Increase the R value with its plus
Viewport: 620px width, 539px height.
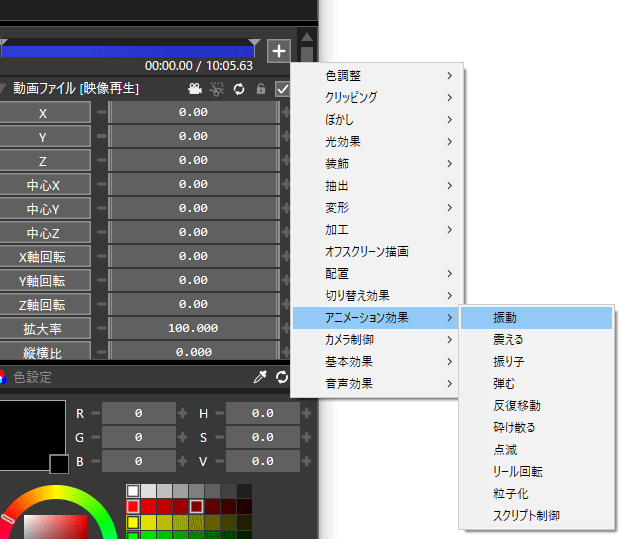click(x=182, y=413)
